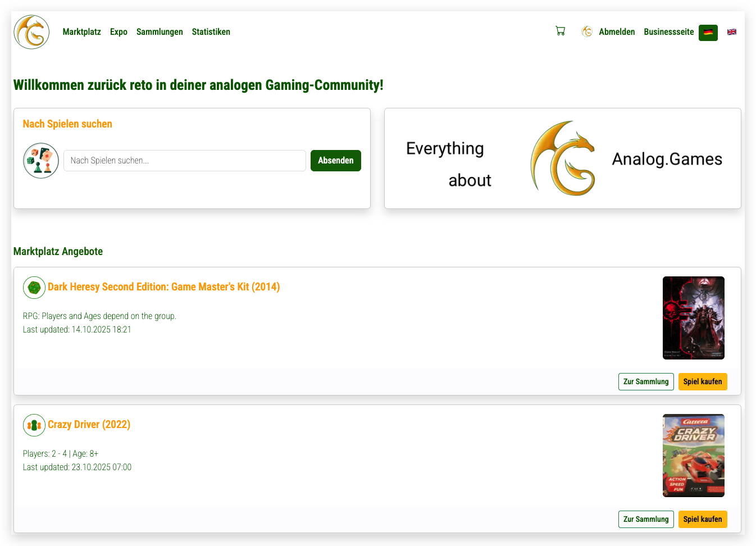Image resolution: width=756 pixels, height=546 pixels.
Task: Switch language to English flag
Action: [x=731, y=32]
